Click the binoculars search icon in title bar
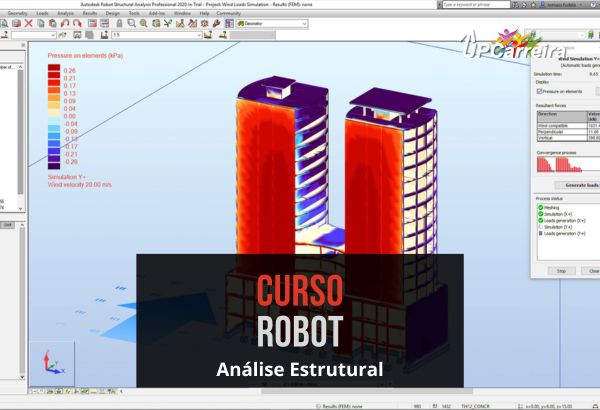The height and width of the screenshot is (410, 600). 517,5
